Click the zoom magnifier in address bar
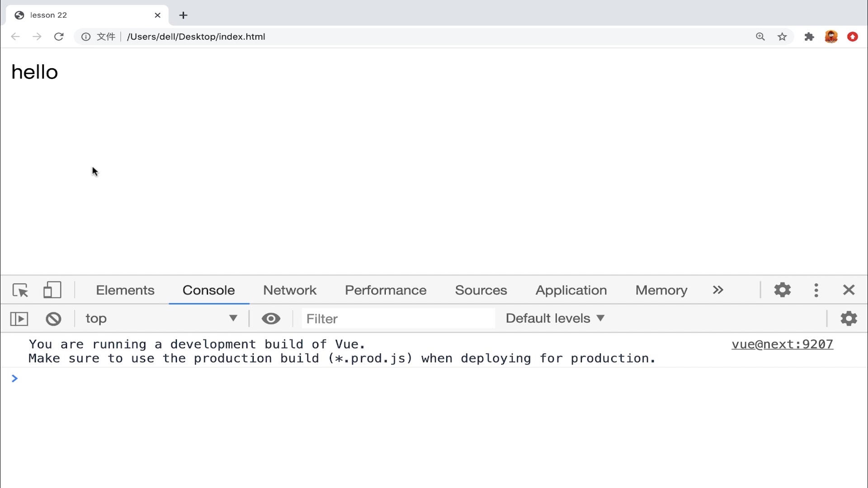This screenshot has width=868, height=488. click(x=760, y=37)
